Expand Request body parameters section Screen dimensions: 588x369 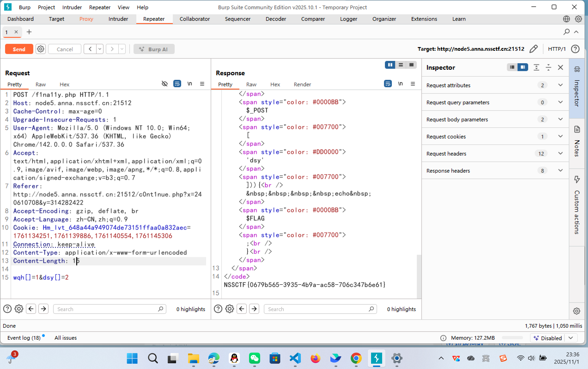tap(561, 119)
